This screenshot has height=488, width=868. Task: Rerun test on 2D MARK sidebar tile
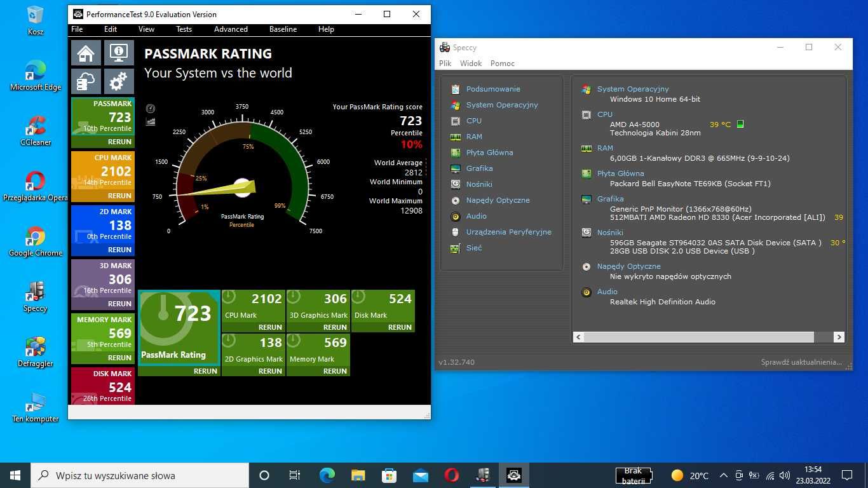[x=119, y=250]
